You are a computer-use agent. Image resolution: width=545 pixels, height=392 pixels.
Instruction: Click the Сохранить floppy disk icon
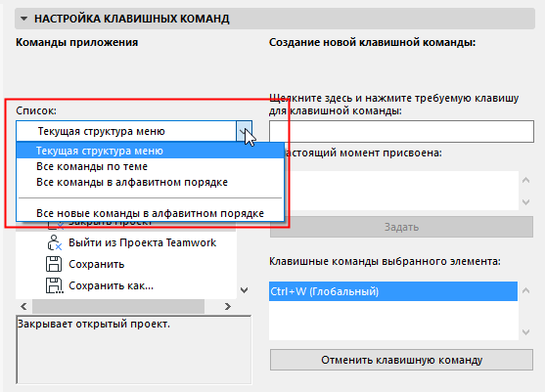click(x=54, y=264)
